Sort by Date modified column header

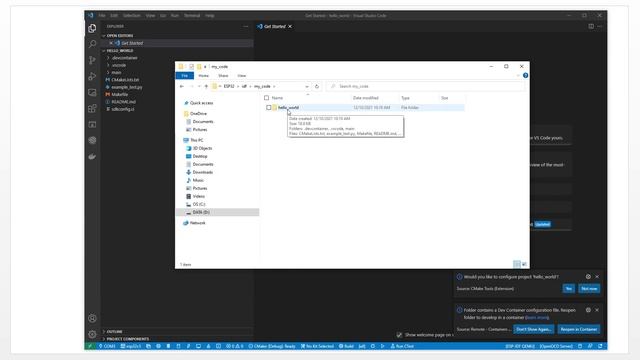point(366,98)
